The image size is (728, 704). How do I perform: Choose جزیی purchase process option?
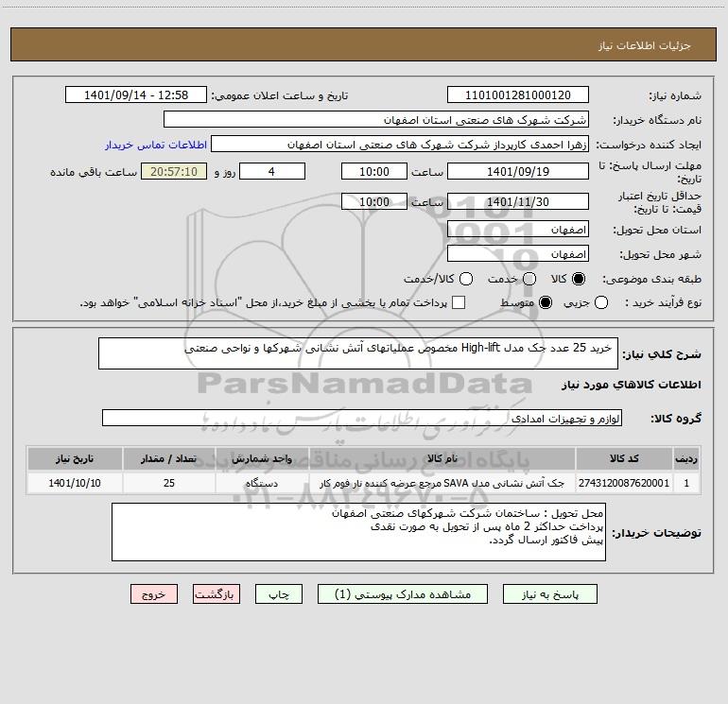click(600, 302)
